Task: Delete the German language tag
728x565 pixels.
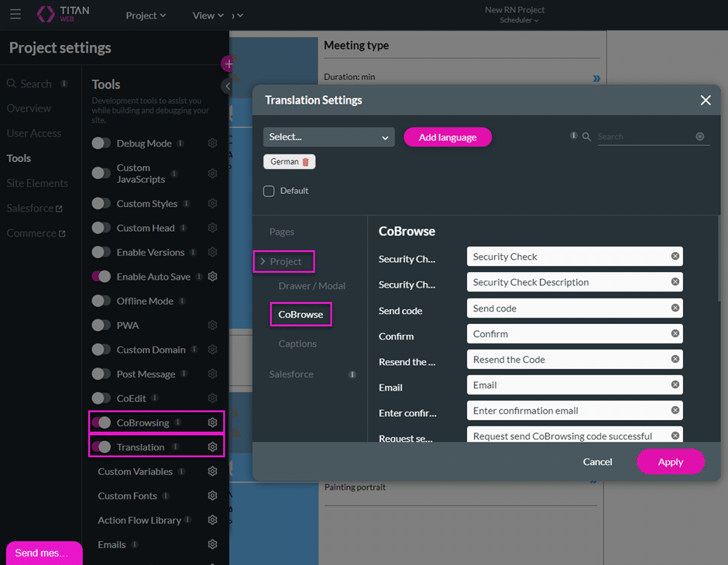Action: (305, 162)
